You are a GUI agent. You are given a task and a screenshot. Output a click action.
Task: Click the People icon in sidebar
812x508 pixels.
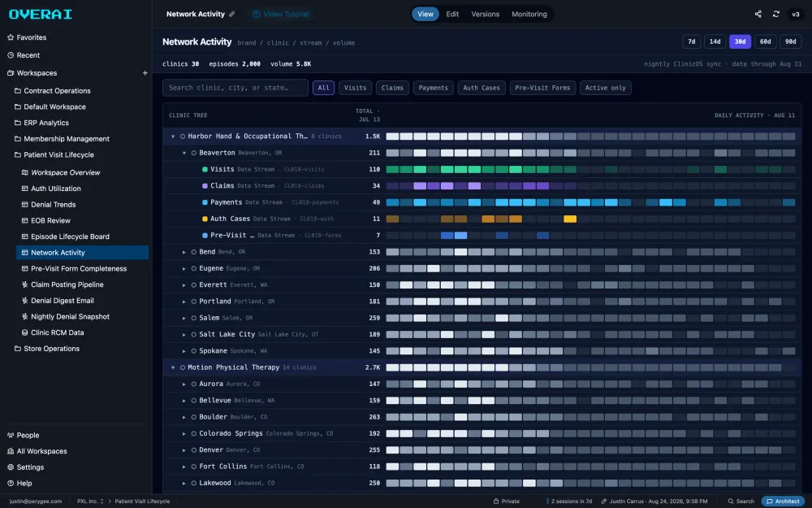pyautogui.click(x=11, y=436)
